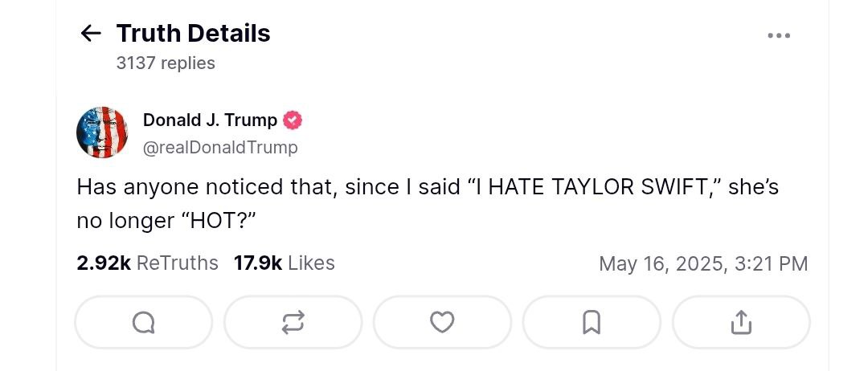Open the @realDonaldTrump handle link
Viewport: 868px width, 371px height.
[220, 148]
